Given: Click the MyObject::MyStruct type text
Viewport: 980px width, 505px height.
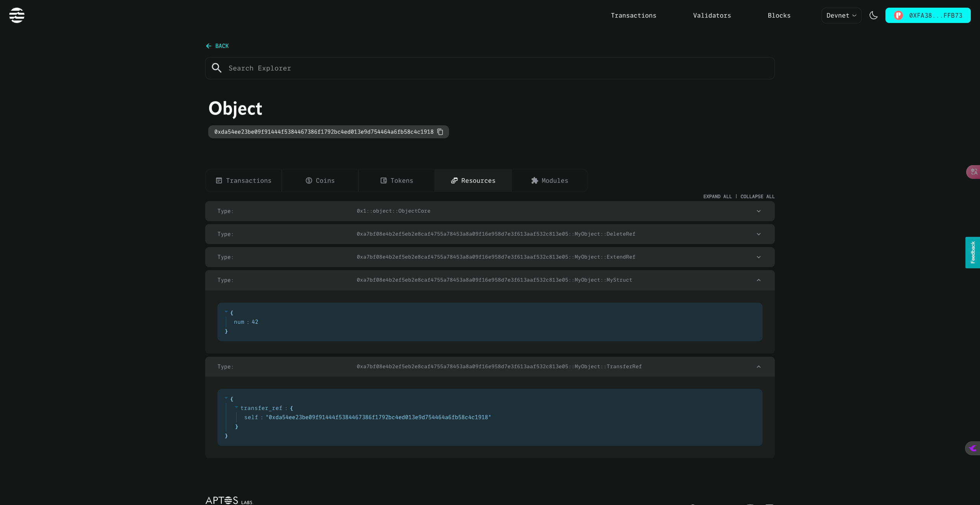Looking at the screenshot, I should (494, 280).
